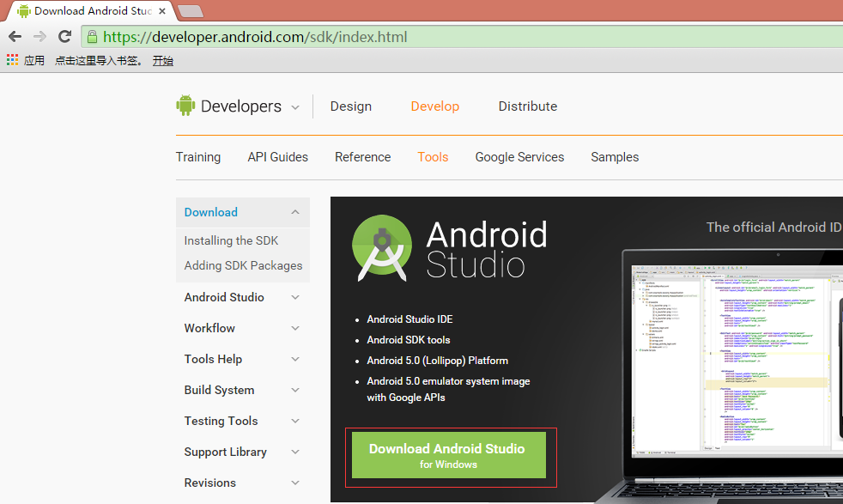Expand the Revisions sidebar chevron
Image resolution: width=843 pixels, height=504 pixels.
pyautogui.click(x=295, y=483)
